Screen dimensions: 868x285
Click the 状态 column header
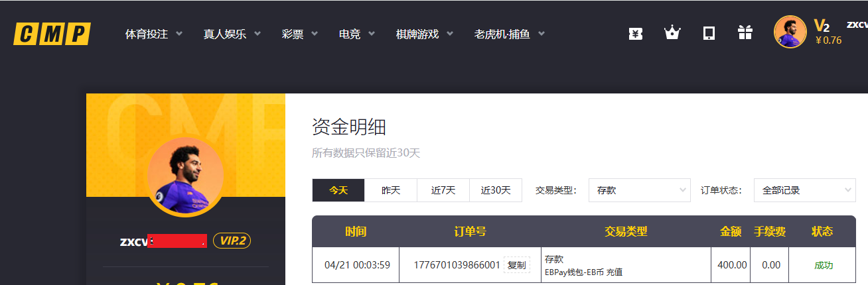822,231
